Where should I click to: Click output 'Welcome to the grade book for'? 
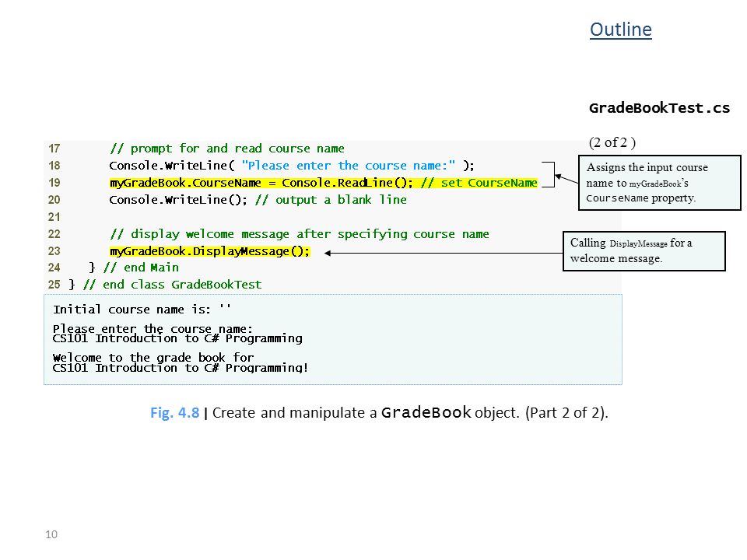153,357
